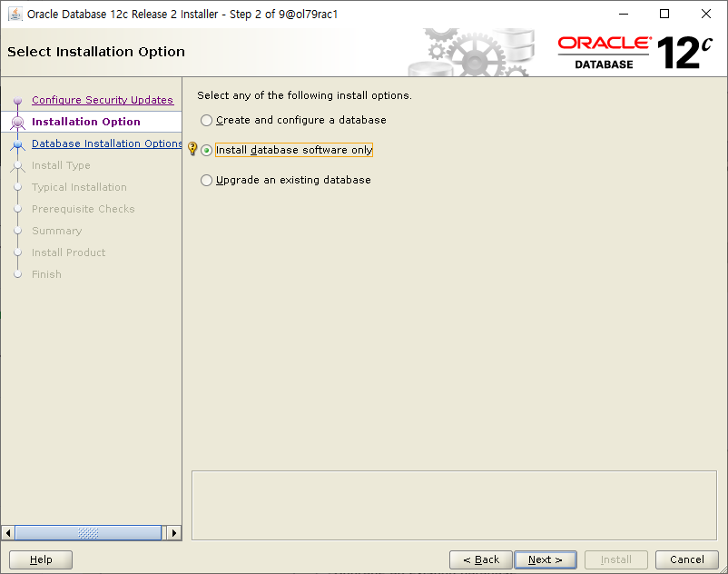
Task: Maximize the installer window
Action: click(664, 14)
